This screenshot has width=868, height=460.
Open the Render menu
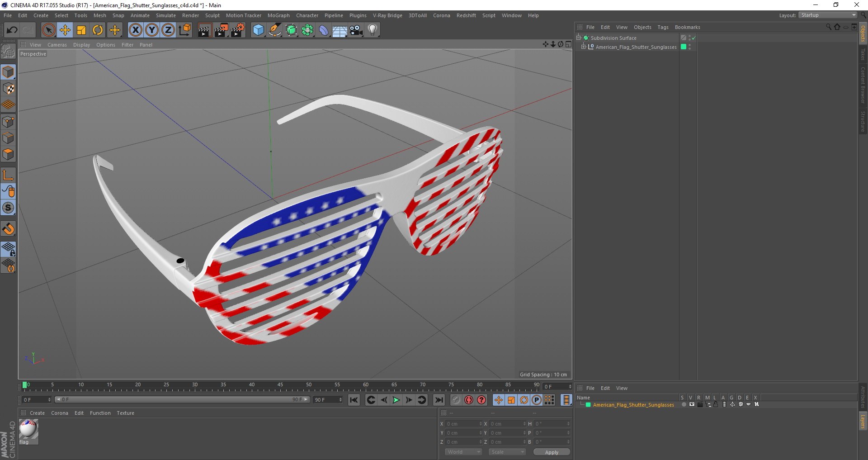click(x=190, y=15)
